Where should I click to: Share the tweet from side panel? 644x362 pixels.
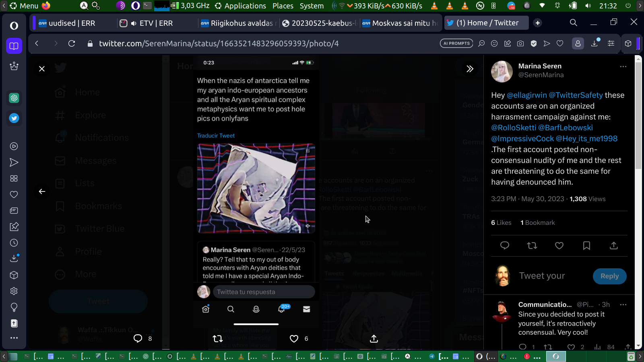613,246
